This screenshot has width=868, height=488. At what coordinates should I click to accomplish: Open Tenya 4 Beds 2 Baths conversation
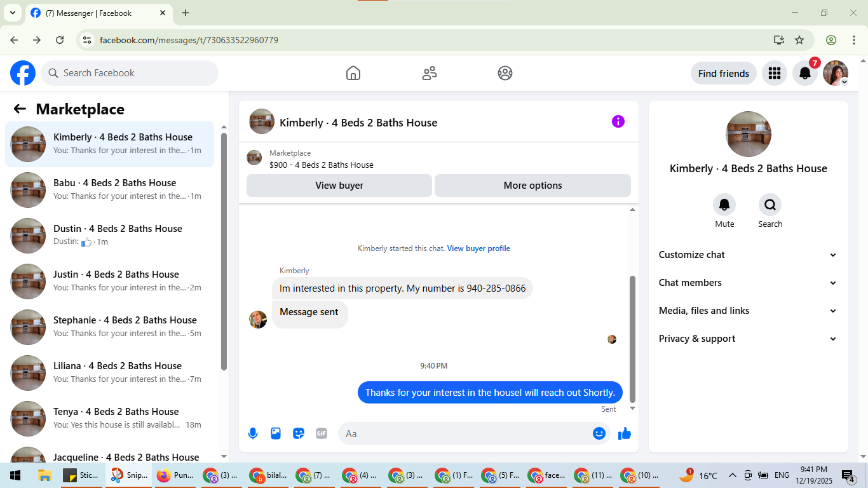point(110,419)
